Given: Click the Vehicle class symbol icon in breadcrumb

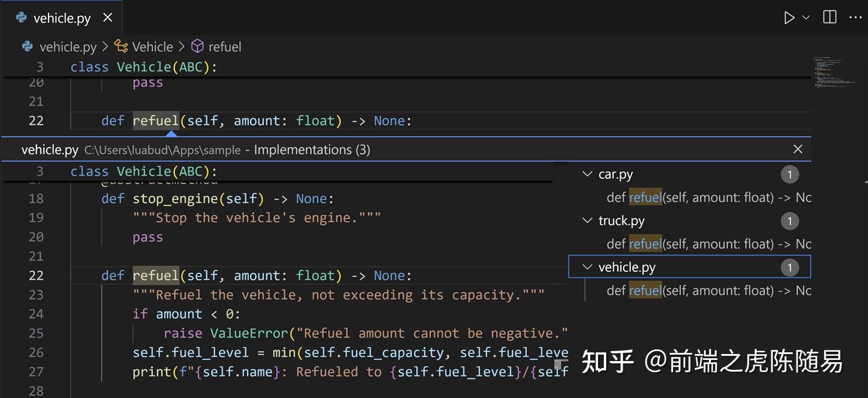Looking at the screenshot, I should pyautogui.click(x=121, y=46).
